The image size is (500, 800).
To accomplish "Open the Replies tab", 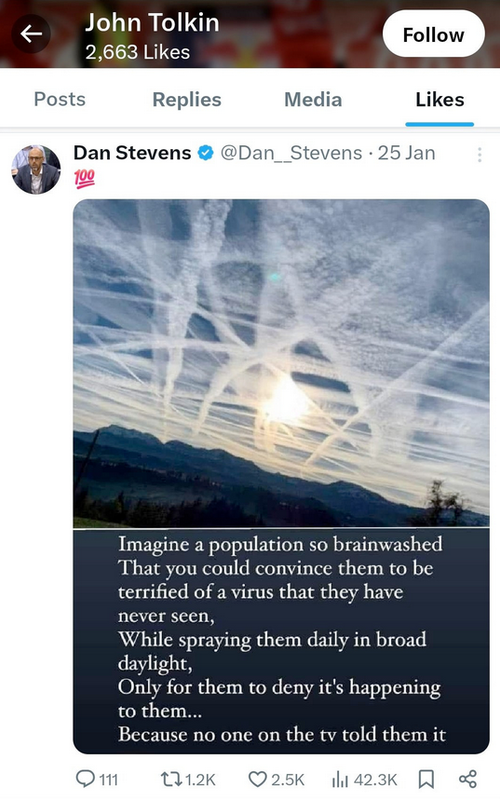I will 187,99.
